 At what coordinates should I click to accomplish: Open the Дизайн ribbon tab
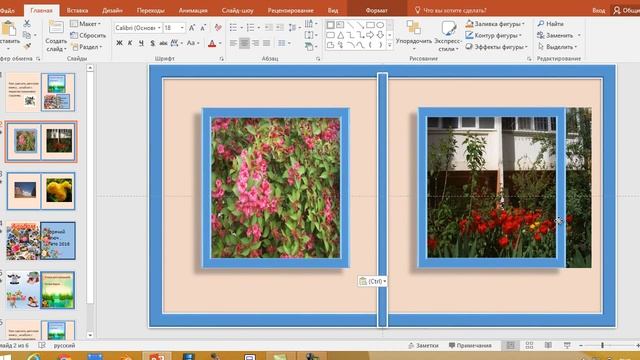[x=113, y=10]
